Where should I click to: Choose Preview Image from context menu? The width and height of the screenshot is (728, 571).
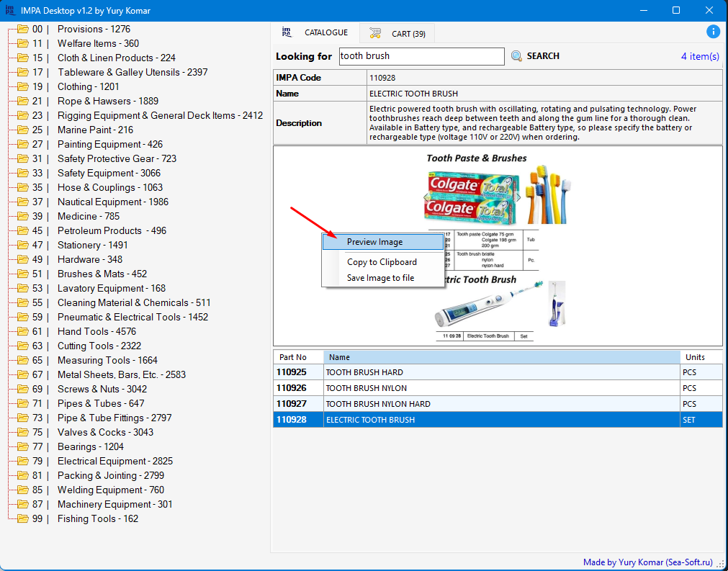[374, 242]
